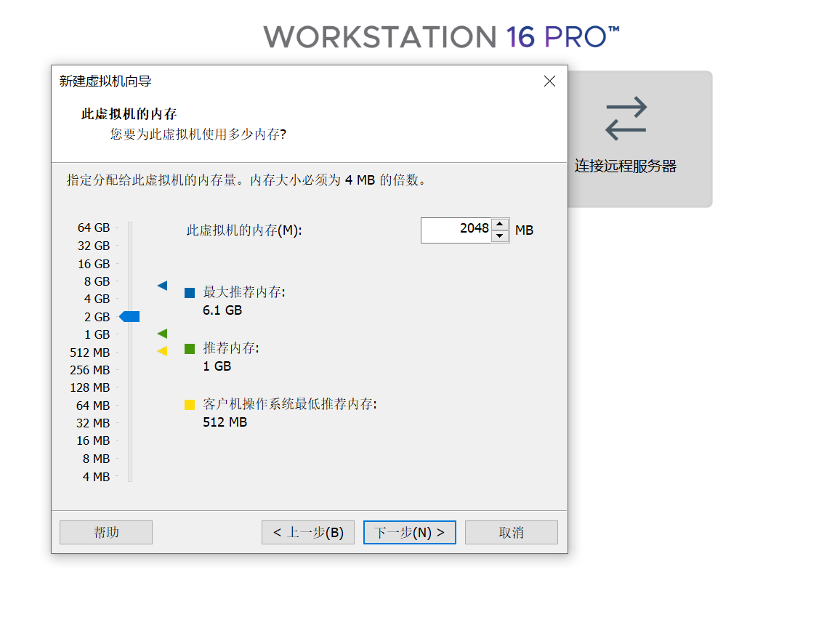Image resolution: width=840 pixels, height=636 pixels.
Task: Proceed with 下一步(N) button
Action: (410, 532)
